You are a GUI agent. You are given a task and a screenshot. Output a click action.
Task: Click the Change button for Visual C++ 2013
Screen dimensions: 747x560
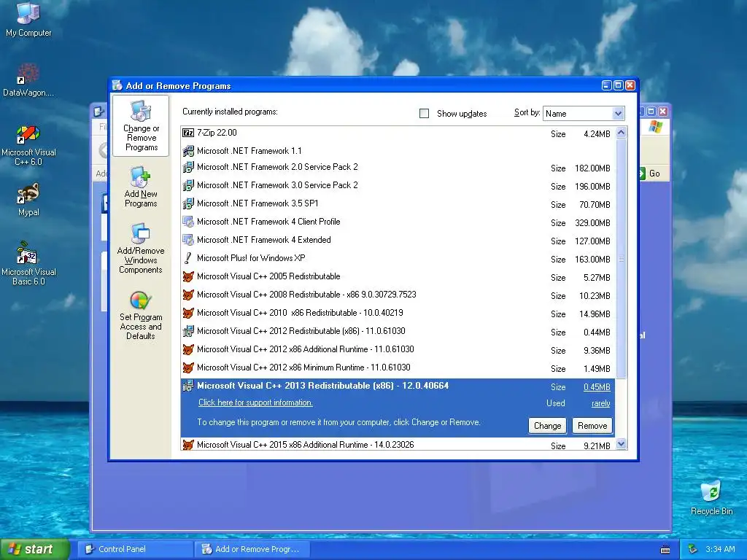(x=547, y=426)
